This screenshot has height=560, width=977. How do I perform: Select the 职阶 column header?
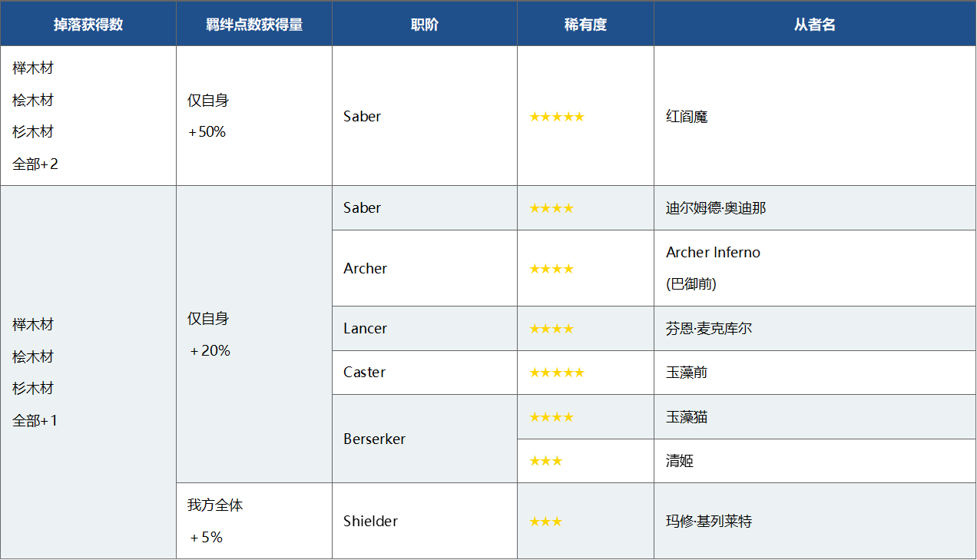[x=425, y=25]
